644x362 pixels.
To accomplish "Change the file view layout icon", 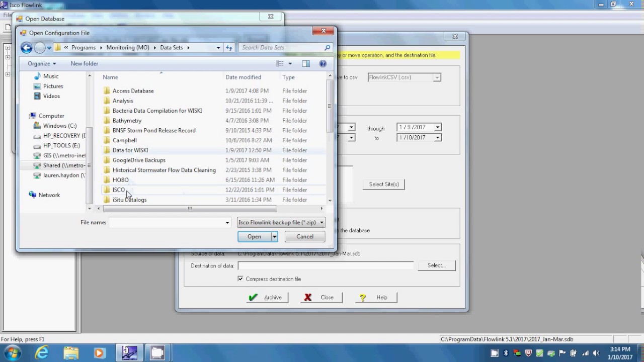I will point(280,64).
